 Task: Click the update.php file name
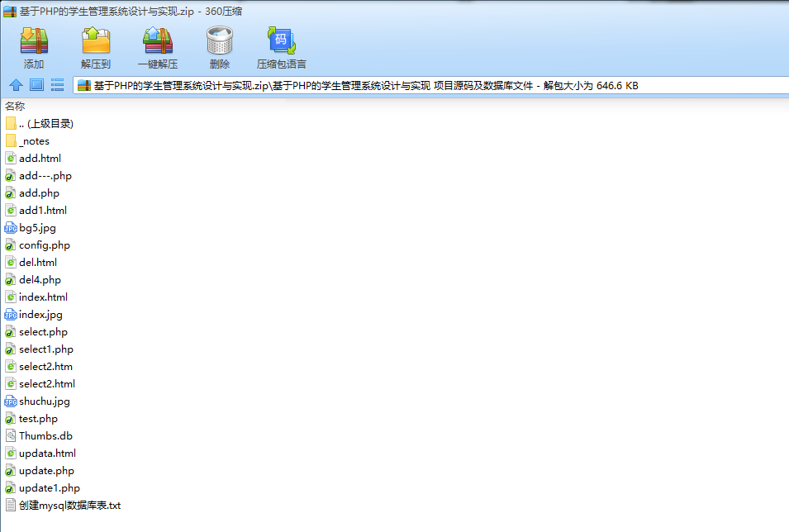(46, 471)
